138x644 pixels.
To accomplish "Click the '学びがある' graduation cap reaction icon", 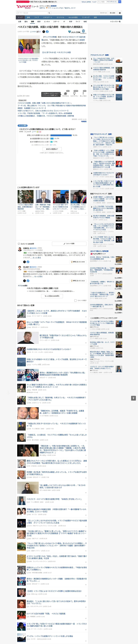I will pos(66,93).
